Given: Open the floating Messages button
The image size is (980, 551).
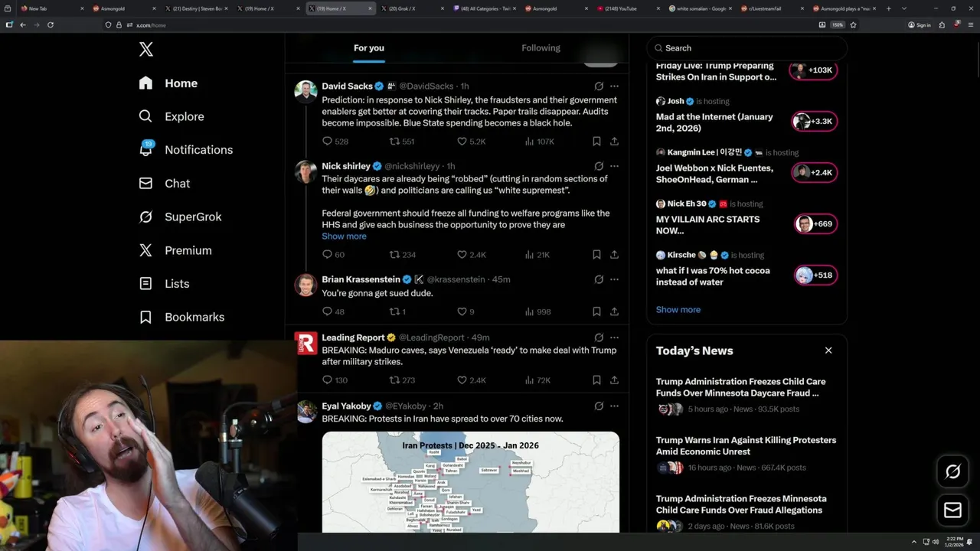Looking at the screenshot, I should tap(953, 510).
